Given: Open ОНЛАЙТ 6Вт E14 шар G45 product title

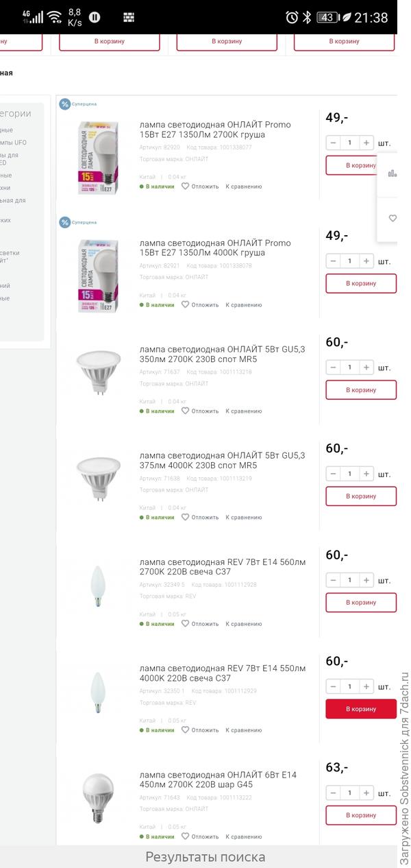Looking at the screenshot, I should (218, 780).
